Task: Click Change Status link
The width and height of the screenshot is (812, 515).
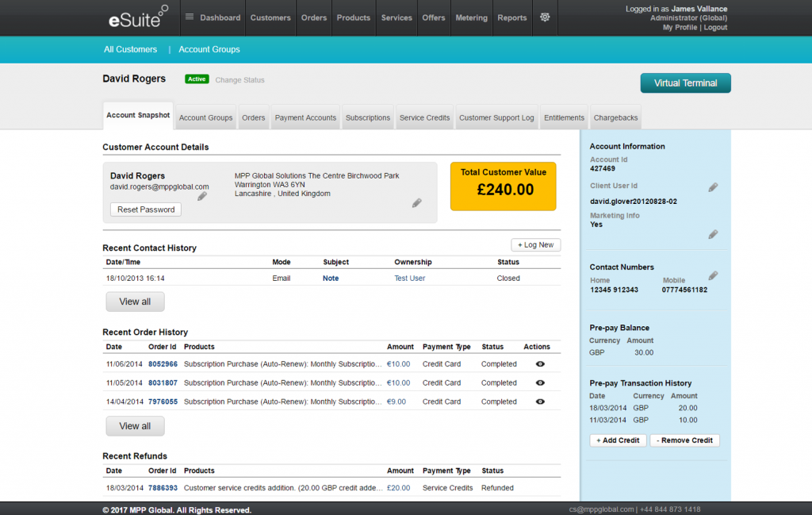Action: pyautogui.click(x=239, y=80)
